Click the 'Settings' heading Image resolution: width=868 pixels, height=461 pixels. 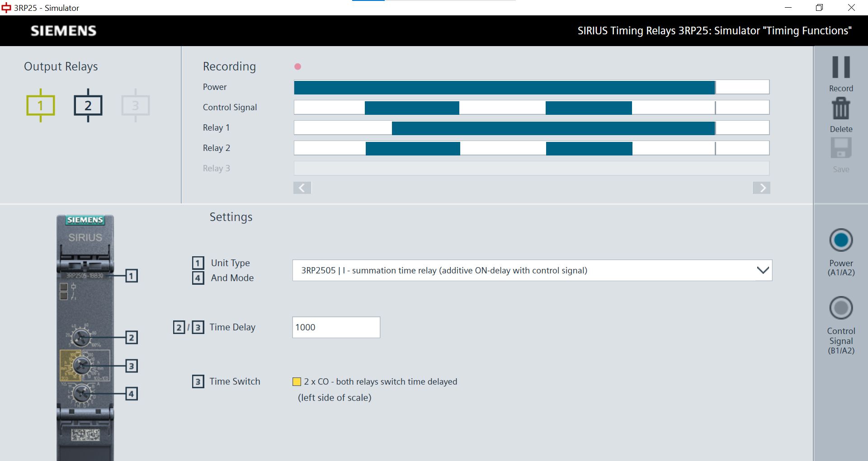[231, 217]
